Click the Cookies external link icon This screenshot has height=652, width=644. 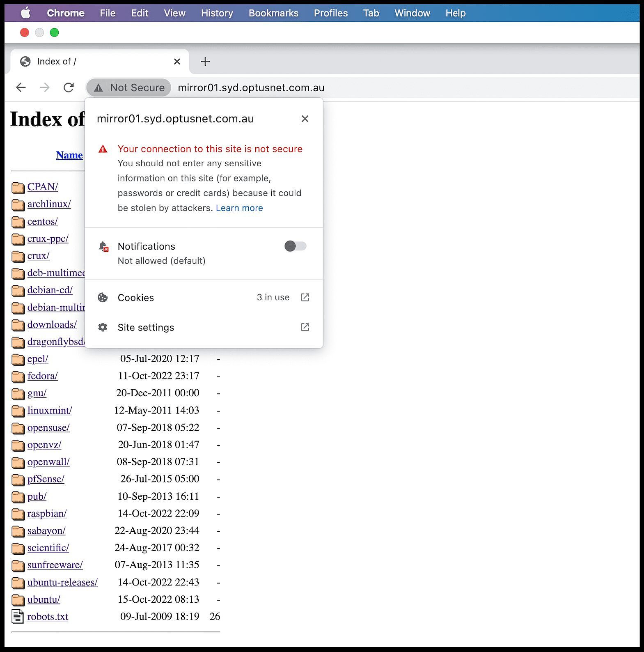click(x=305, y=297)
